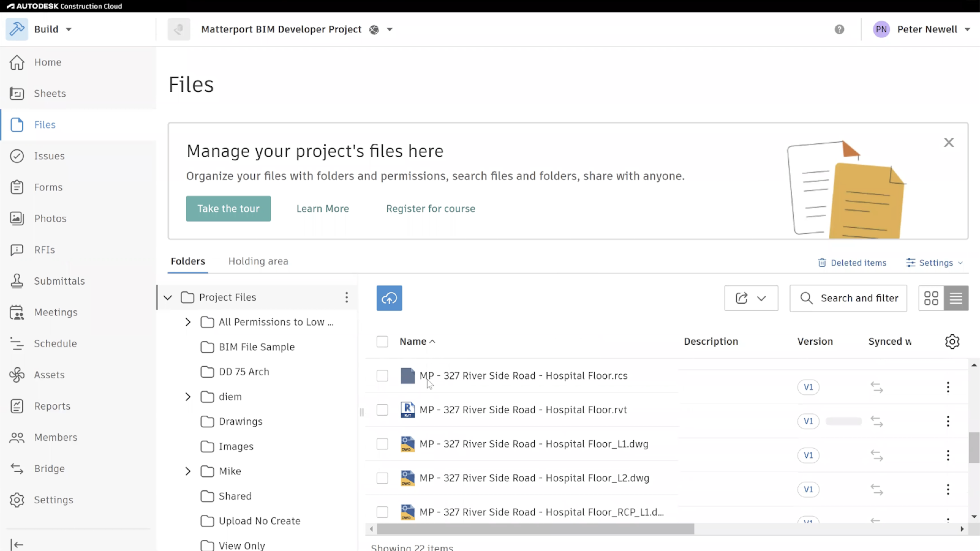Click the upload files icon

[389, 298]
